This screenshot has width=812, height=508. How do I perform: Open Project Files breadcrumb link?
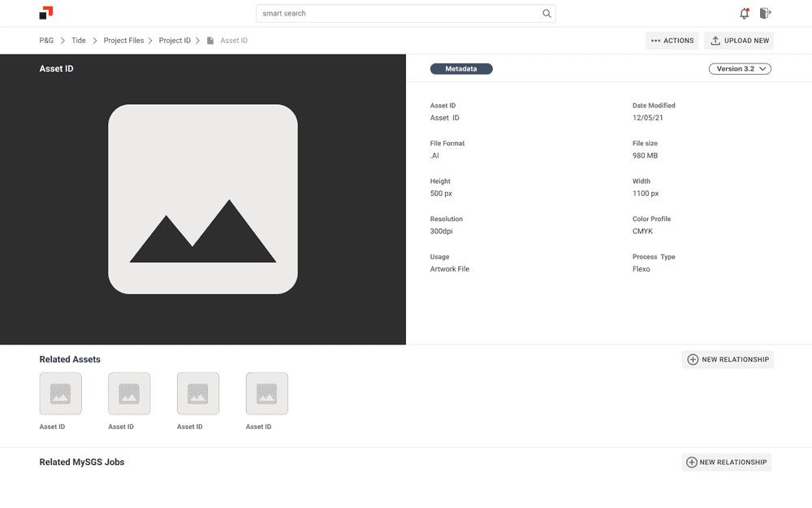(123, 41)
